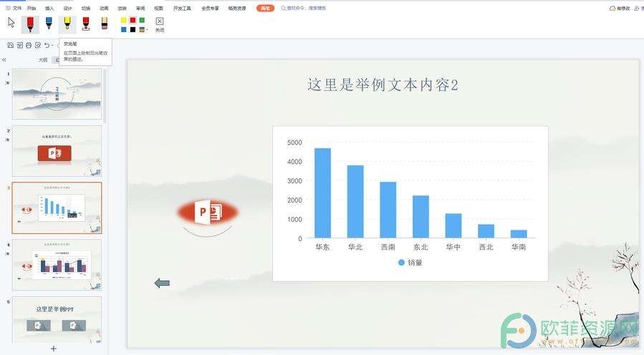
Task: Collapse the slide panel with double chevron
Action: click(x=4, y=60)
